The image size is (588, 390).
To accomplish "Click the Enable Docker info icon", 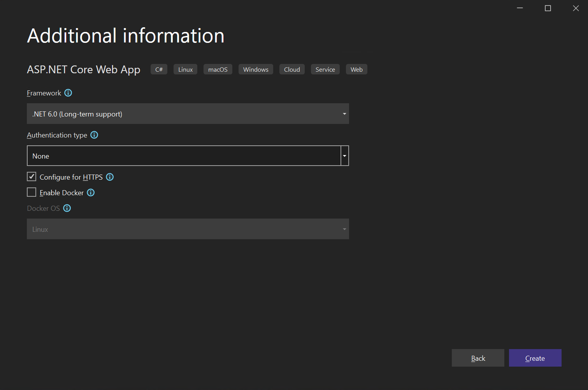I will [x=90, y=192].
